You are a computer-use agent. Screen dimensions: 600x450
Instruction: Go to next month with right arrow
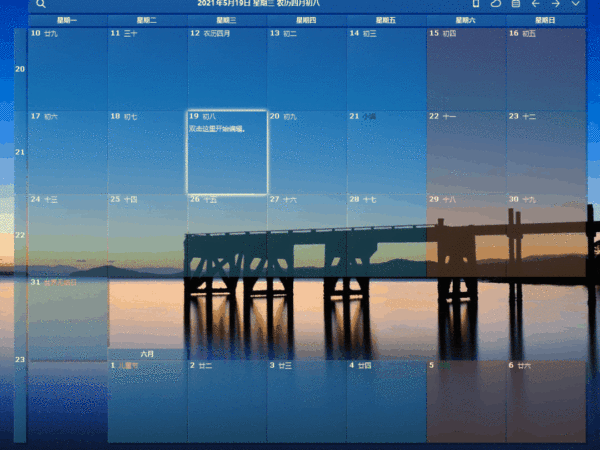click(x=555, y=4)
